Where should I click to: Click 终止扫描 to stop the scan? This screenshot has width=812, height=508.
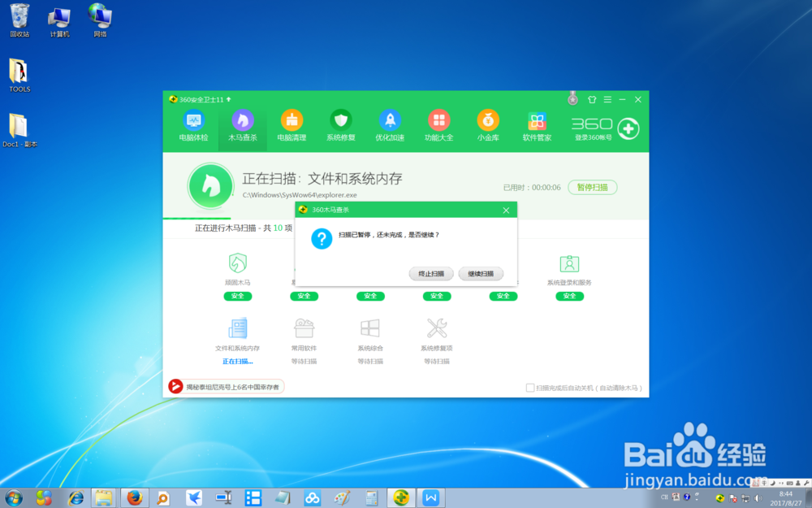coord(431,274)
